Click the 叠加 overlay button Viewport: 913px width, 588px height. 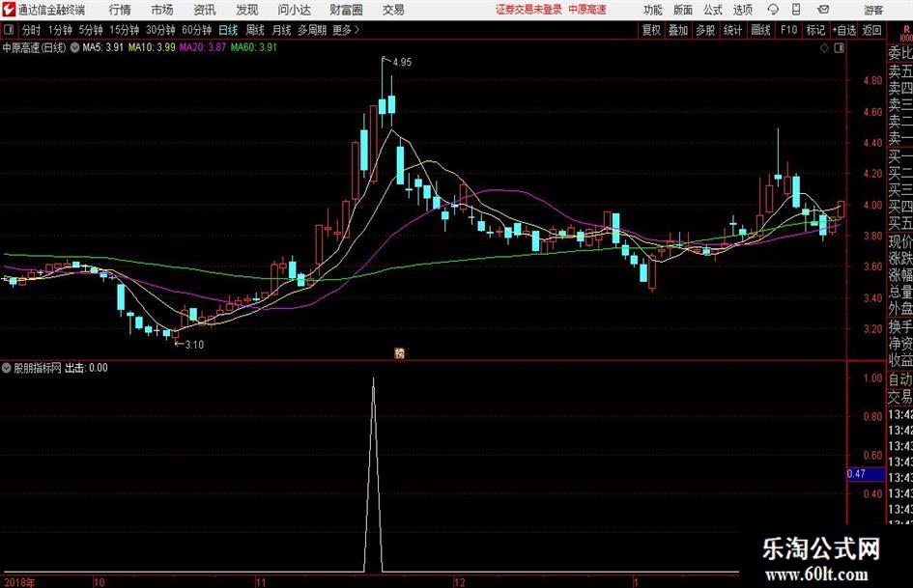pyautogui.click(x=678, y=30)
